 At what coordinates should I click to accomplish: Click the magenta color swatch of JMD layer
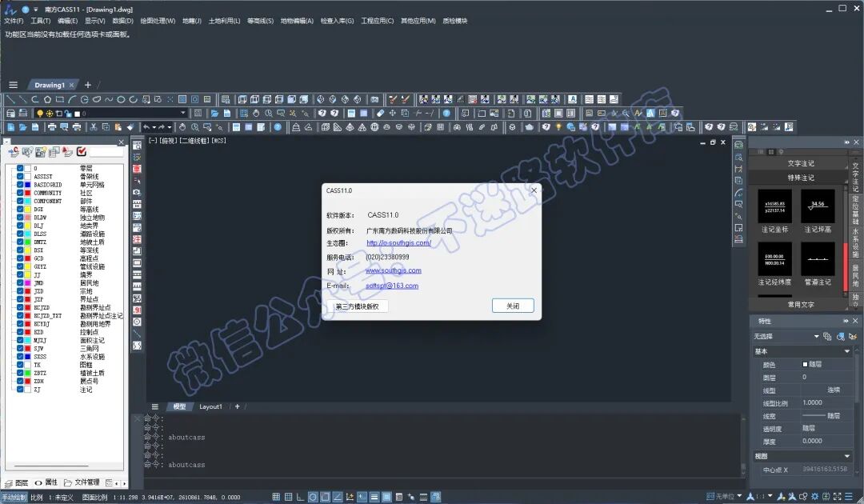pos(27,282)
